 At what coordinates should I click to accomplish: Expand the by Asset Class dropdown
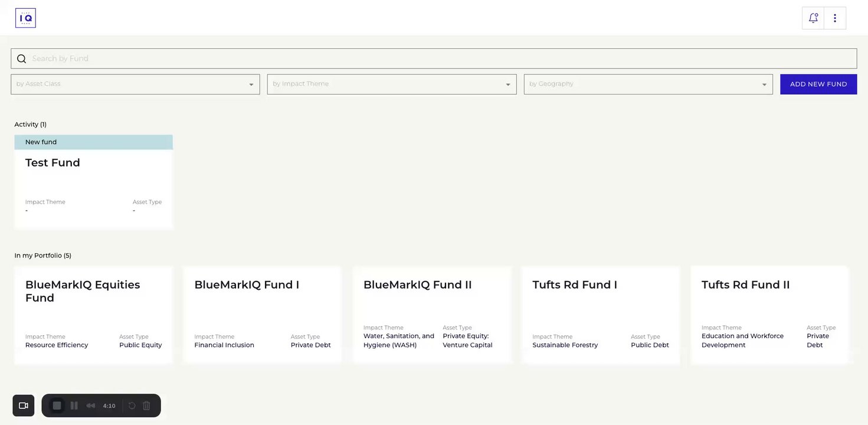click(x=135, y=84)
